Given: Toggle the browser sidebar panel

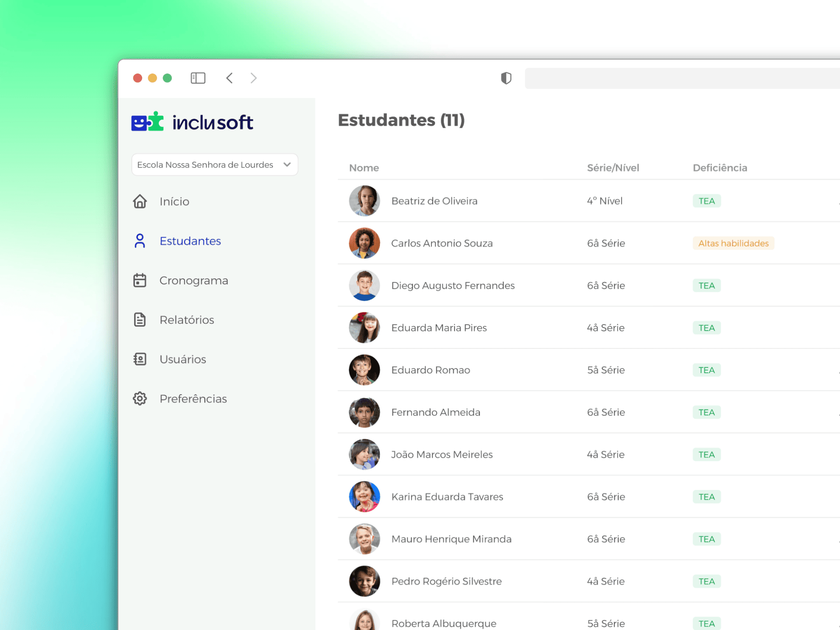Looking at the screenshot, I should point(198,78).
